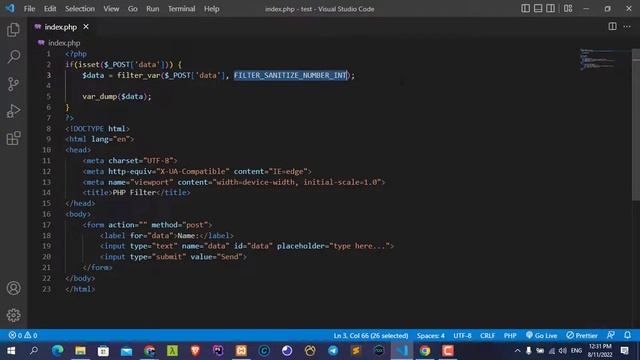This screenshot has width=640, height=360.
Task: Open the Mail app from taskbar
Action: [x=126, y=351]
